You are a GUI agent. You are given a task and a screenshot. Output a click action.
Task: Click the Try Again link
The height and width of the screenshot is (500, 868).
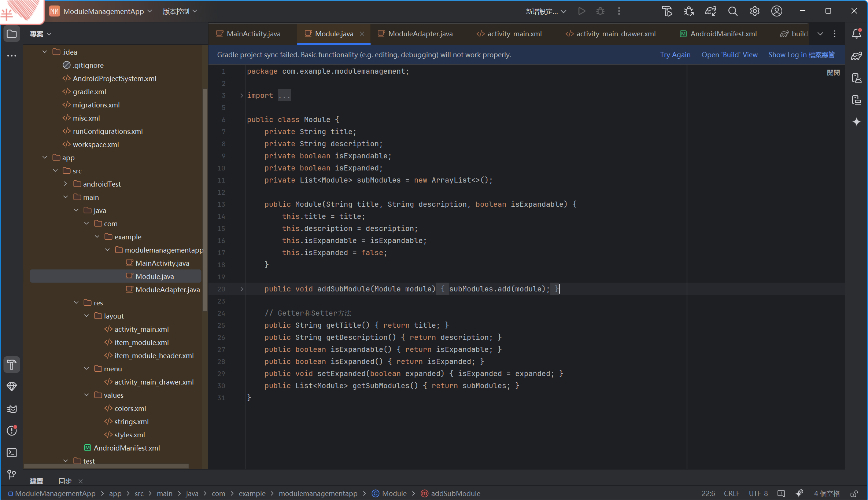pos(675,55)
